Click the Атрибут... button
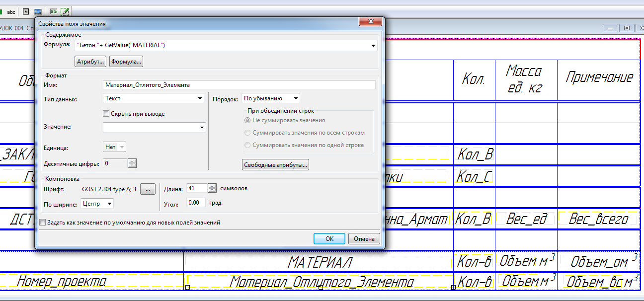This screenshot has height=301, width=644. 90,62
